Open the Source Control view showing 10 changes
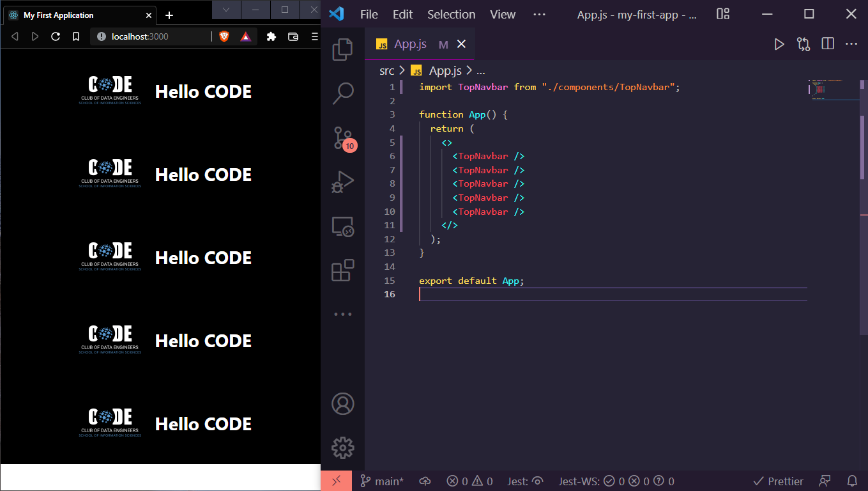 point(343,137)
